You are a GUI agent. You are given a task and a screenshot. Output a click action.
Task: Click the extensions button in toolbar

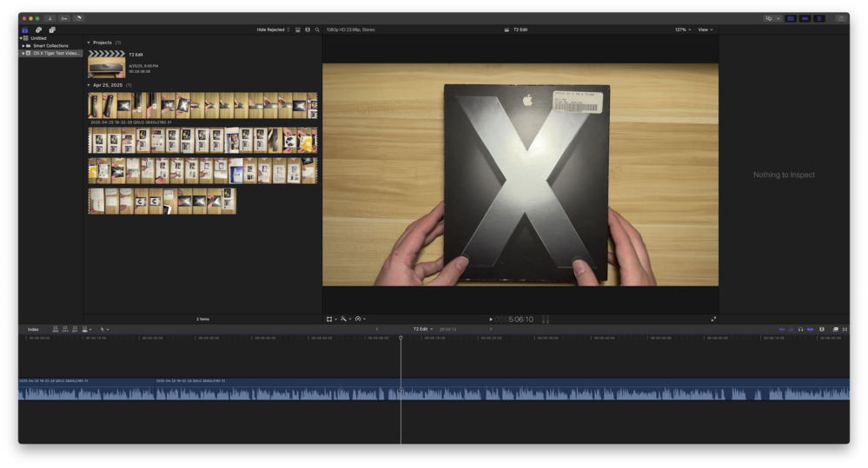tap(768, 18)
